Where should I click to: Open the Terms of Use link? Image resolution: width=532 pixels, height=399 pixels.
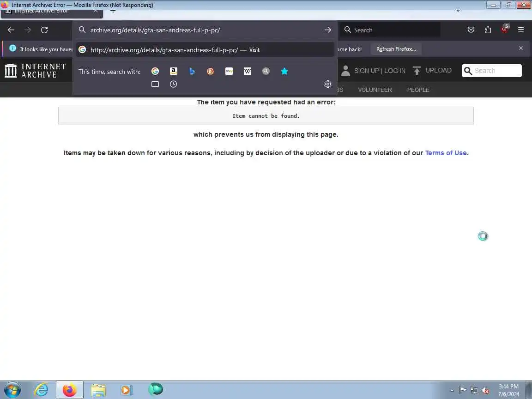[446, 153]
